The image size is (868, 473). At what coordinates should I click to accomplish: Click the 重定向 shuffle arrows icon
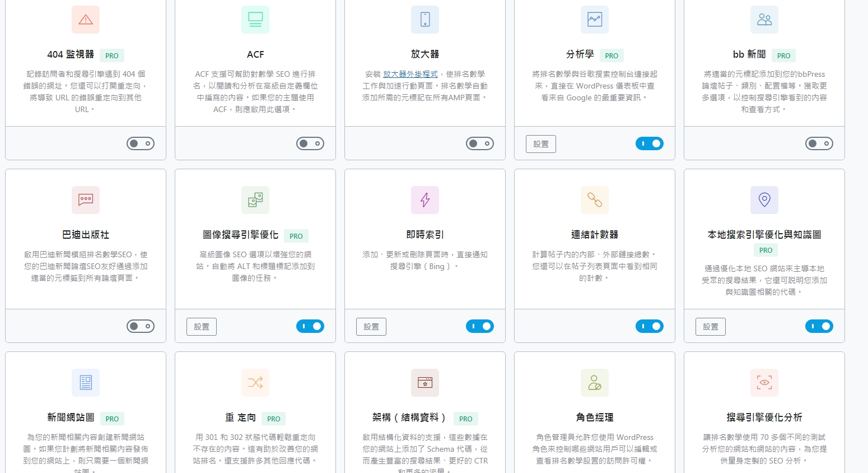255,383
